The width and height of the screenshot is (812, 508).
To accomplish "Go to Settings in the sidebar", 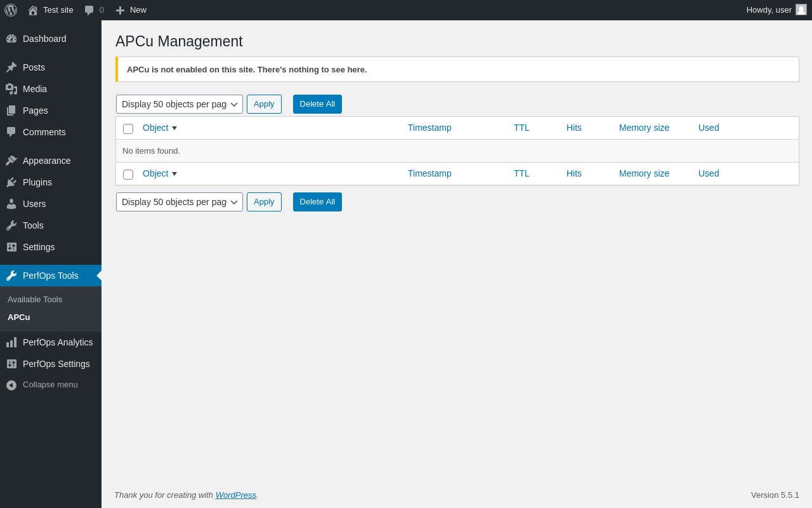I will 51,247.
